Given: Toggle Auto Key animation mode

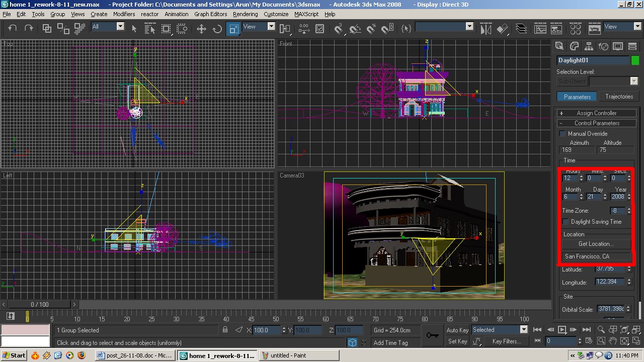Looking at the screenshot, I should [x=457, y=330].
